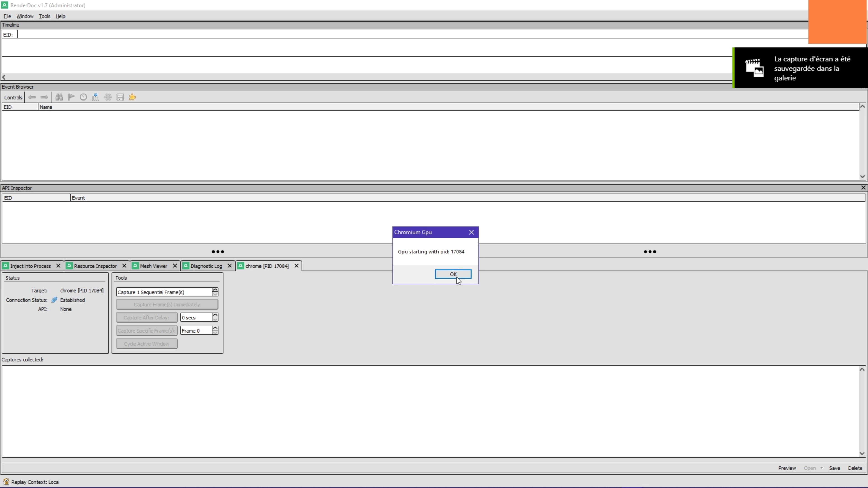Image resolution: width=868 pixels, height=488 pixels.
Task: Increase sequential frames count spinner
Action: (215, 290)
